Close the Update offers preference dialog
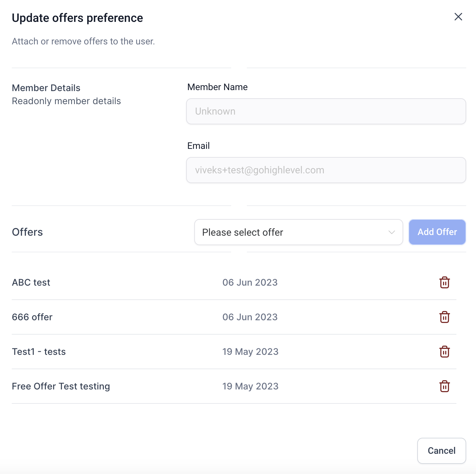476x474 pixels. pos(458,17)
